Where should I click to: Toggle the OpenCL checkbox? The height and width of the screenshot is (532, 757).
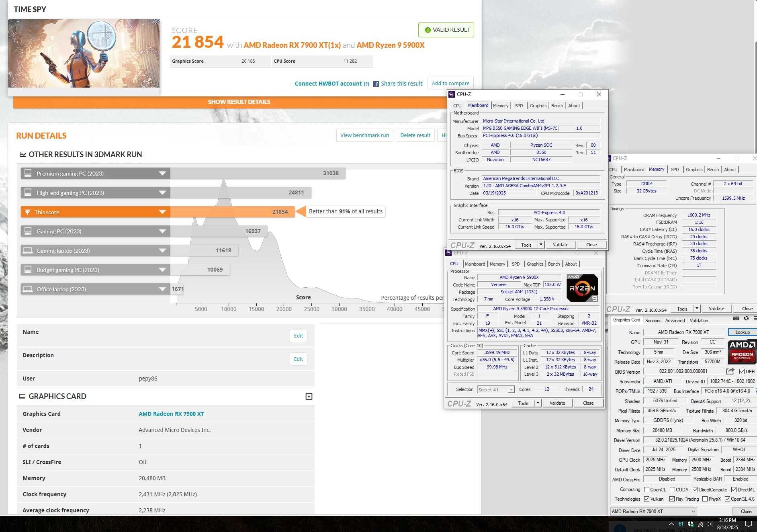[x=647, y=490]
